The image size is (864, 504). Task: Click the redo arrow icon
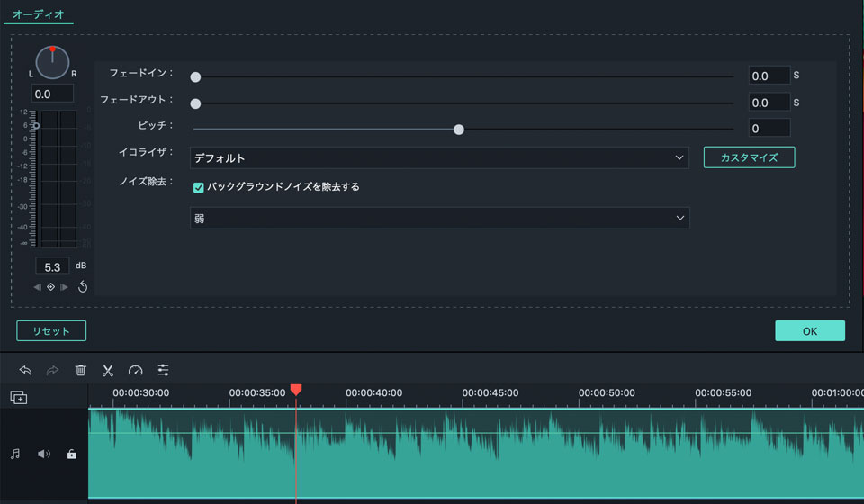(x=52, y=370)
